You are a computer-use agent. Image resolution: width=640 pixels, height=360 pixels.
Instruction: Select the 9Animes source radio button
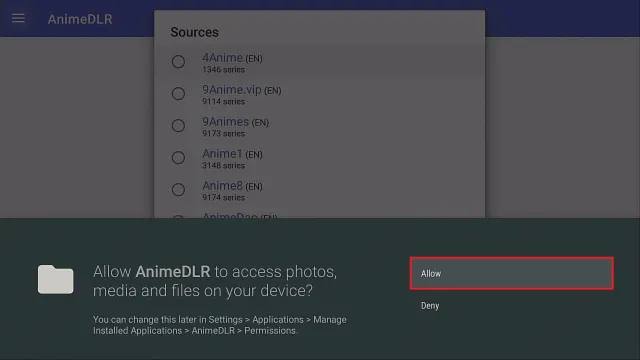click(x=178, y=125)
